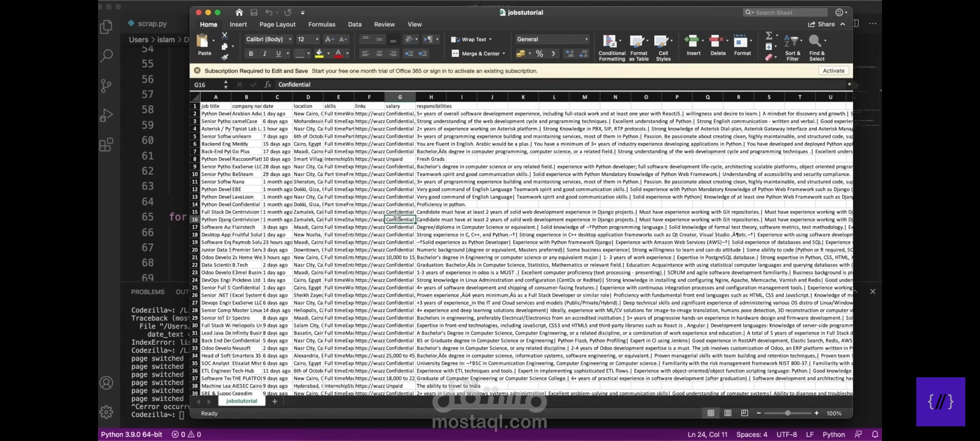Align cell text to the left
Image resolution: width=980 pixels, height=441 pixels.
(x=365, y=53)
